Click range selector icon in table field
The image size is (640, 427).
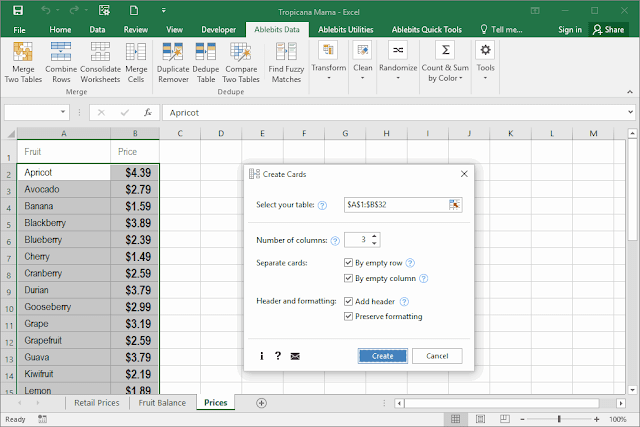[454, 205]
